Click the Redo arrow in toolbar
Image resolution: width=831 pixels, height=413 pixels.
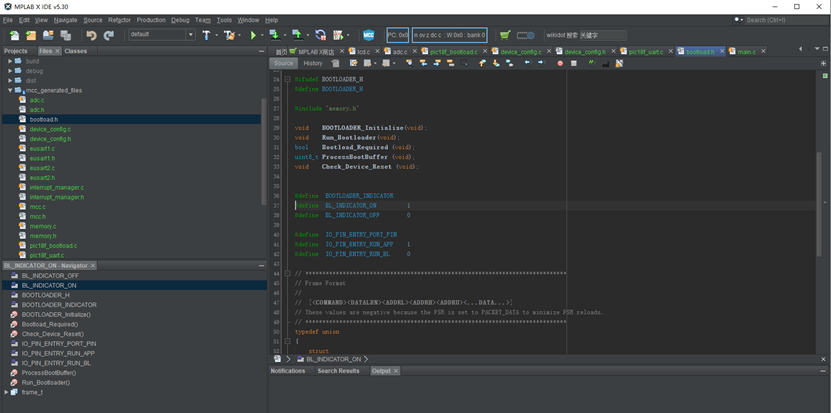tap(109, 35)
